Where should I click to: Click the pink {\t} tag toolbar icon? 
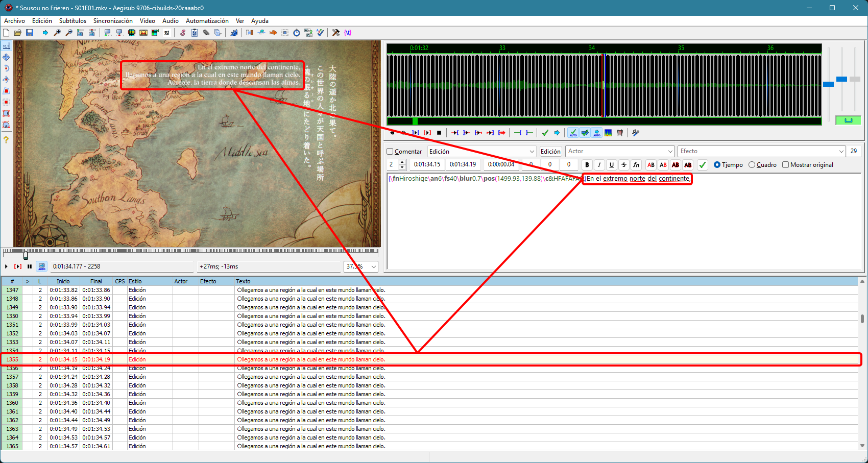(348, 33)
